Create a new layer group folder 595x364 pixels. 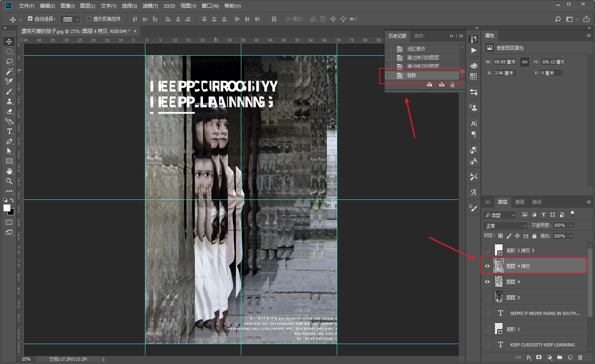coord(560,357)
